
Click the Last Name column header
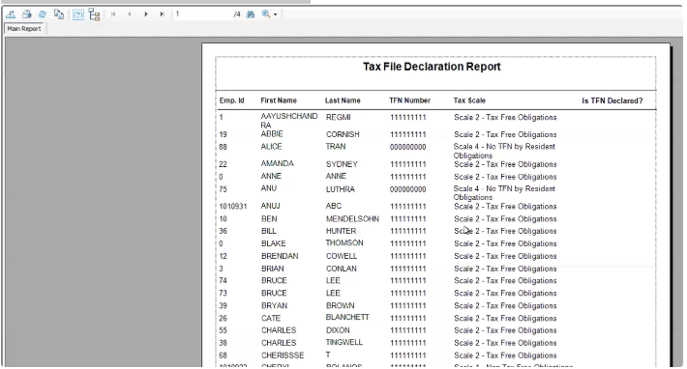pos(343,100)
